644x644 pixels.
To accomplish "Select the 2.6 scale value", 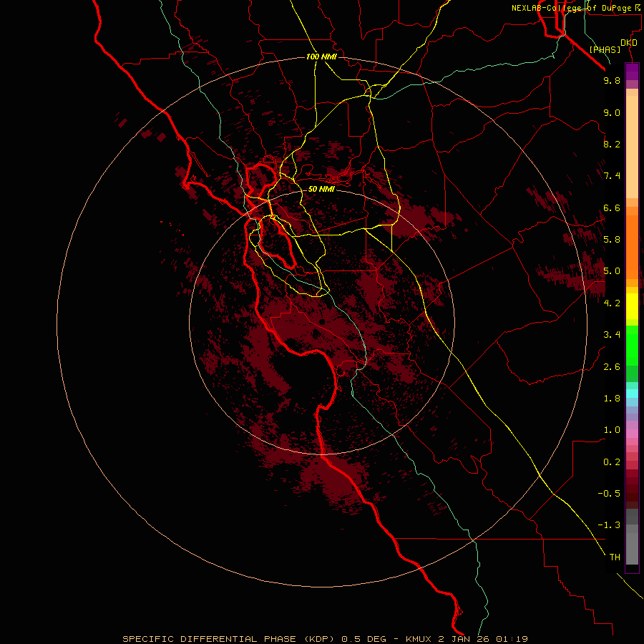I will pos(612,367).
